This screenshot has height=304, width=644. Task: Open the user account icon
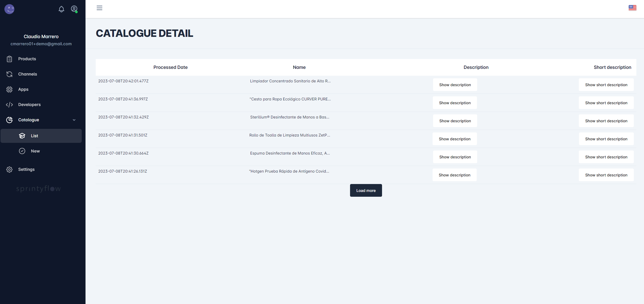[x=74, y=9]
